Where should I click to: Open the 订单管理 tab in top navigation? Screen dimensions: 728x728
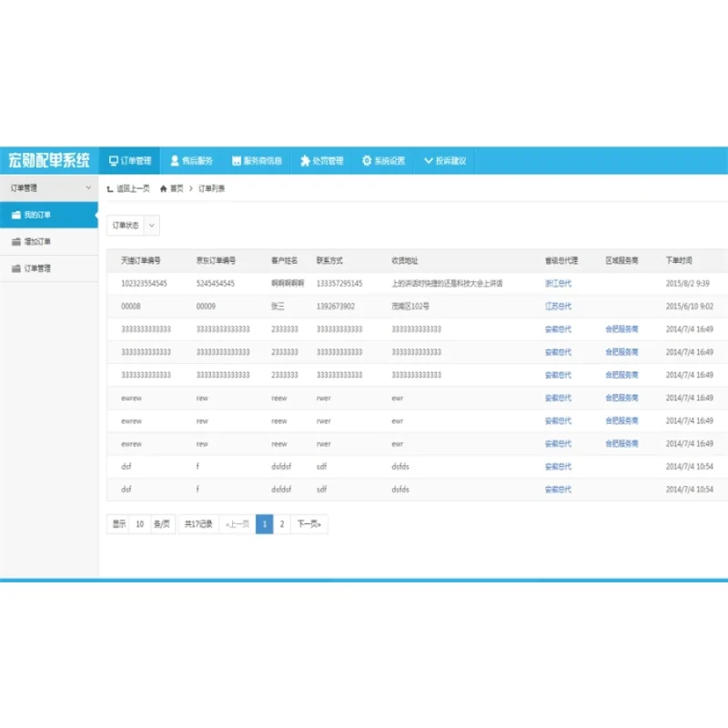129,161
